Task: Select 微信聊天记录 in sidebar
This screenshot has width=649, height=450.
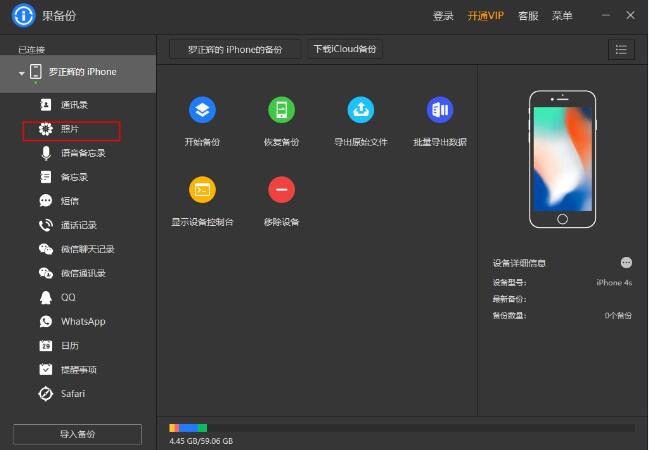Action: tap(87, 249)
